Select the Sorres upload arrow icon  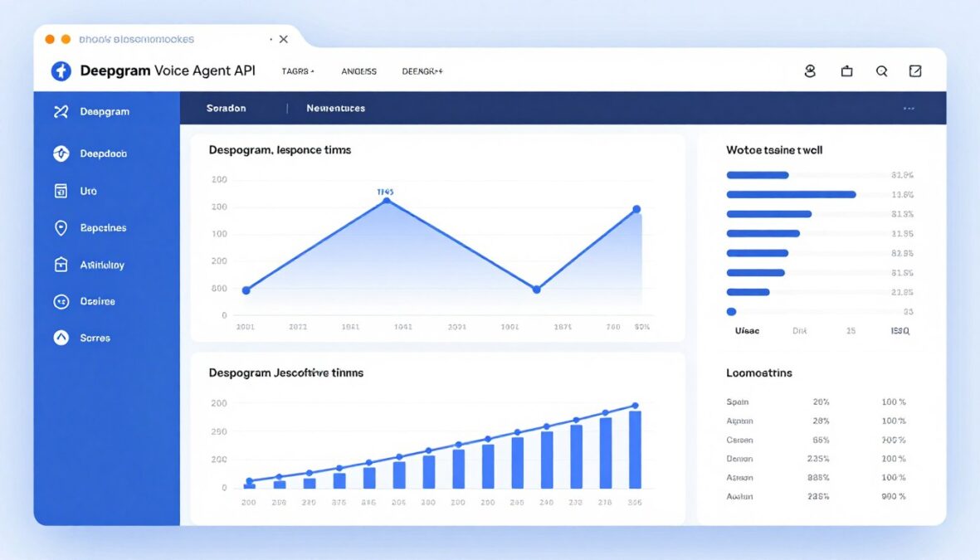pyautogui.click(x=60, y=338)
